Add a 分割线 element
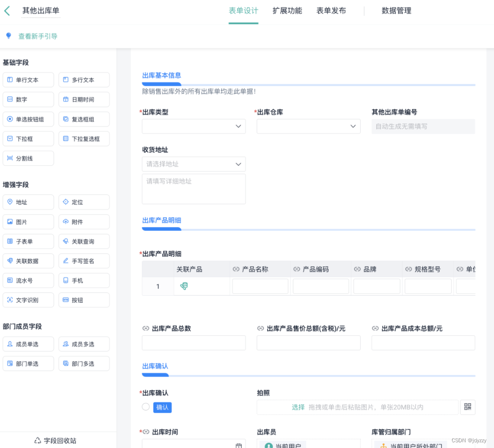This screenshot has height=448, width=494. (29, 158)
